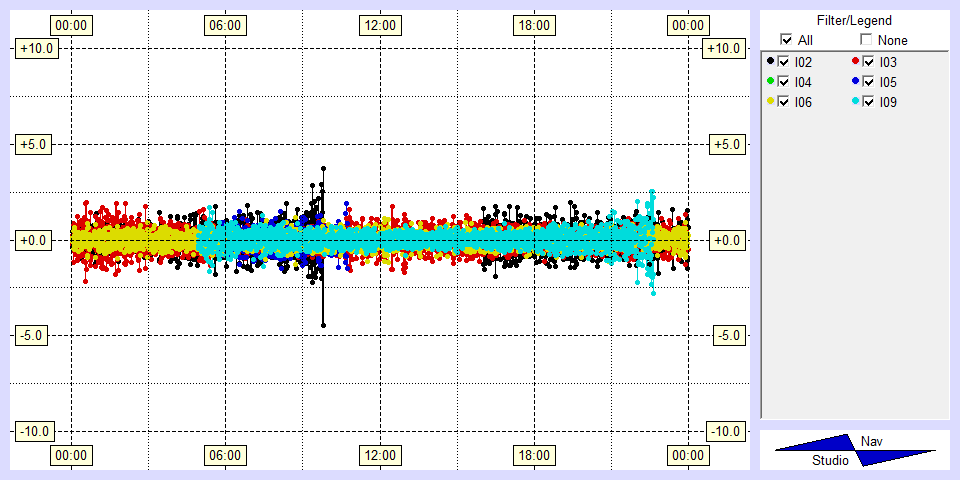
Task: Disable the I04 series checkbox
Action: (x=784, y=82)
